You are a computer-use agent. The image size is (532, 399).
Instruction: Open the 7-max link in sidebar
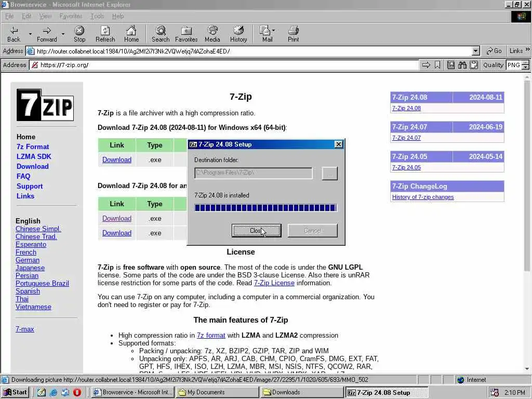[25, 329]
